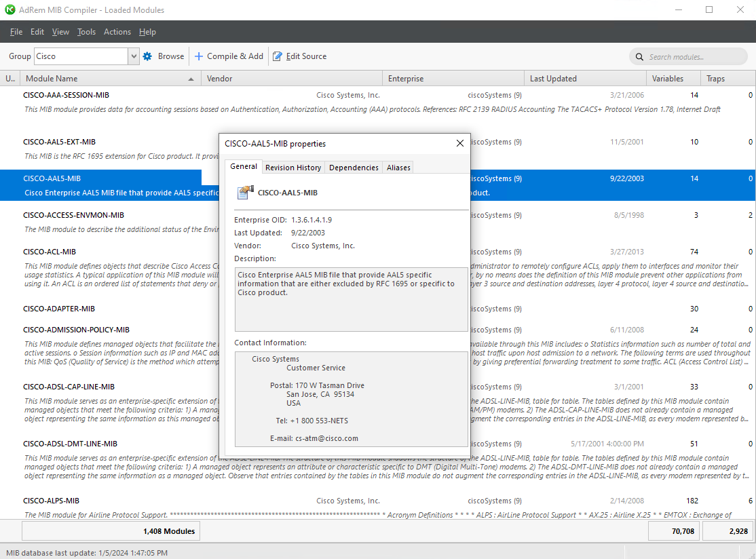Click the 3/21/2006 date for CISCO-AAA-SESSION-MIB
The height and width of the screenshot is (559, 756).
[x=627, y=95]
